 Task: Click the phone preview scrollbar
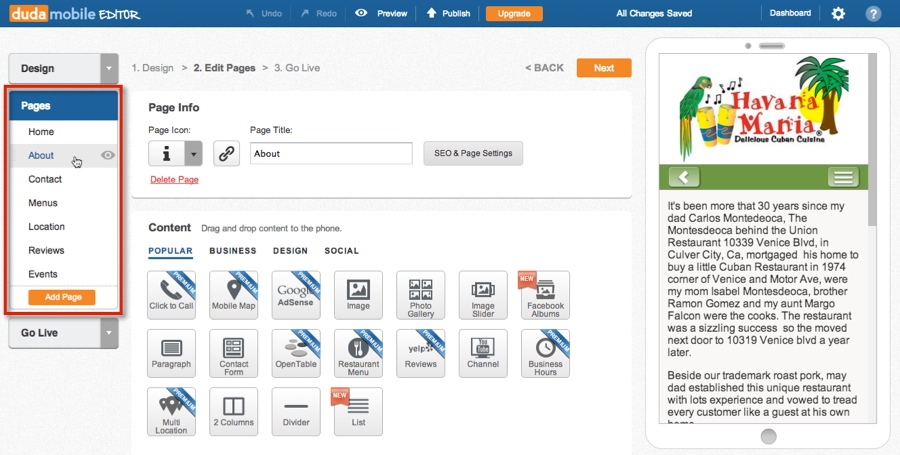872,139
